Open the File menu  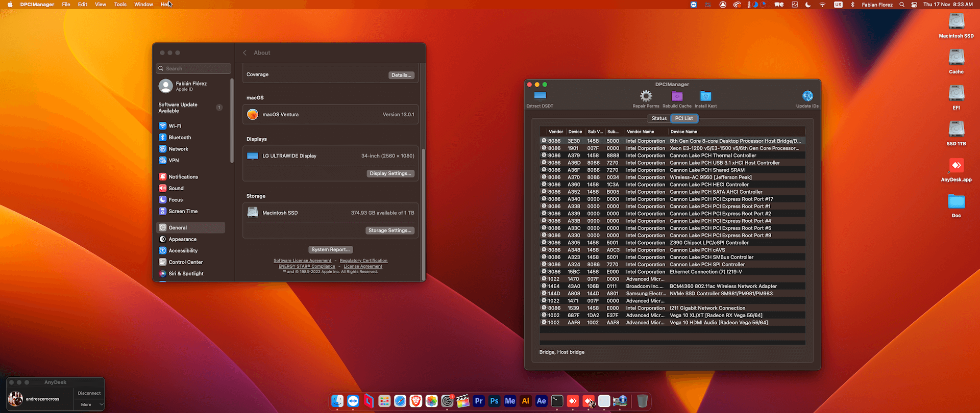[x=66, y=5]
